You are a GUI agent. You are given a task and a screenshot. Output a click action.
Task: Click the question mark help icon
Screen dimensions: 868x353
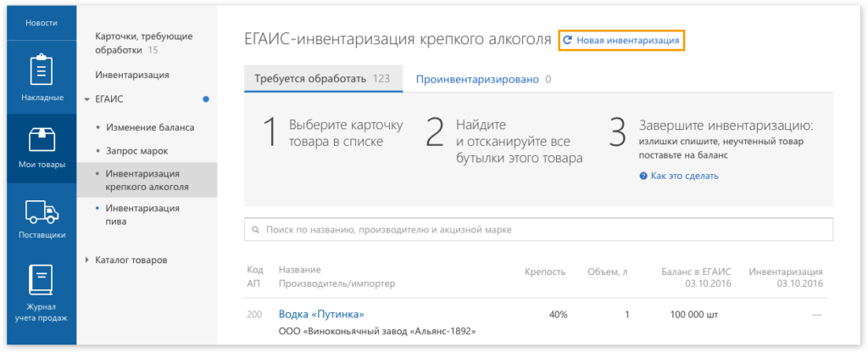click(x=643, y=176)
